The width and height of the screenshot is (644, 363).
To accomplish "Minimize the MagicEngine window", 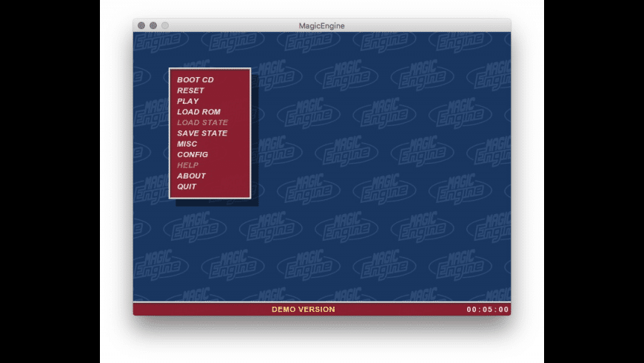I will (153, 25).
